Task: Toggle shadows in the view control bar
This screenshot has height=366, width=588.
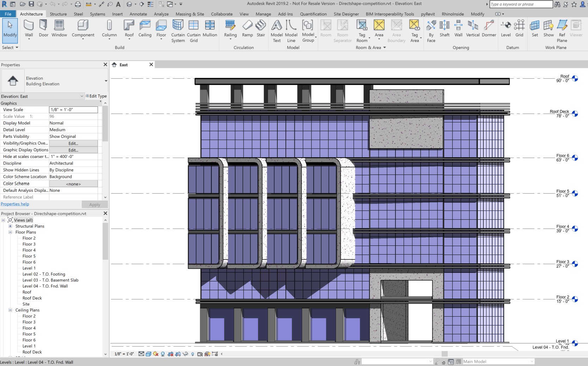Action: pos(155,354)
